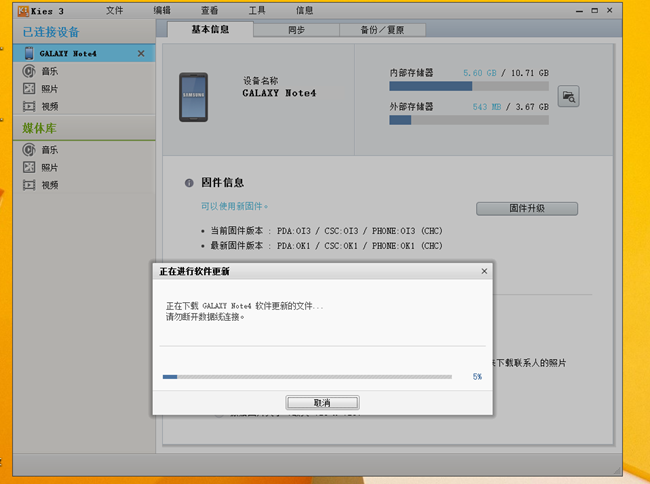Open the 信息 menu
This screenshot has height=484, width=650.
pyautogui.click(x=304, y=10)
